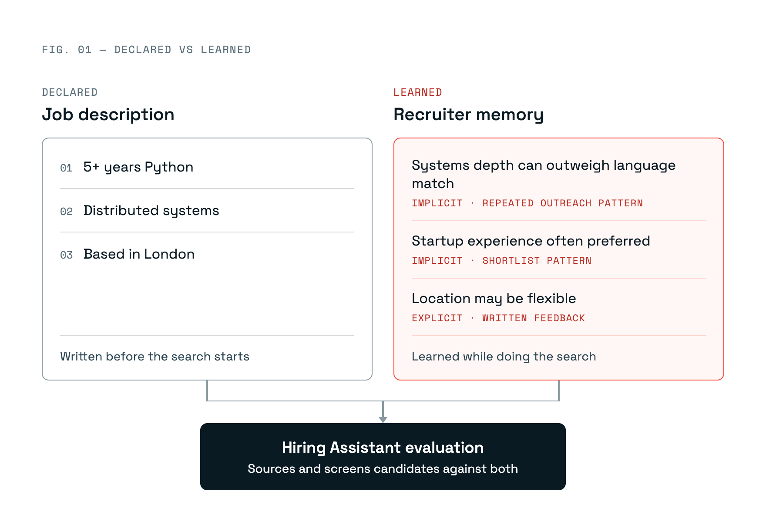Image resolution: width=766 pixels, height=532 pixels.
Task: Click the gray 'DECLARED' label
Action: (x=70, y=92)
